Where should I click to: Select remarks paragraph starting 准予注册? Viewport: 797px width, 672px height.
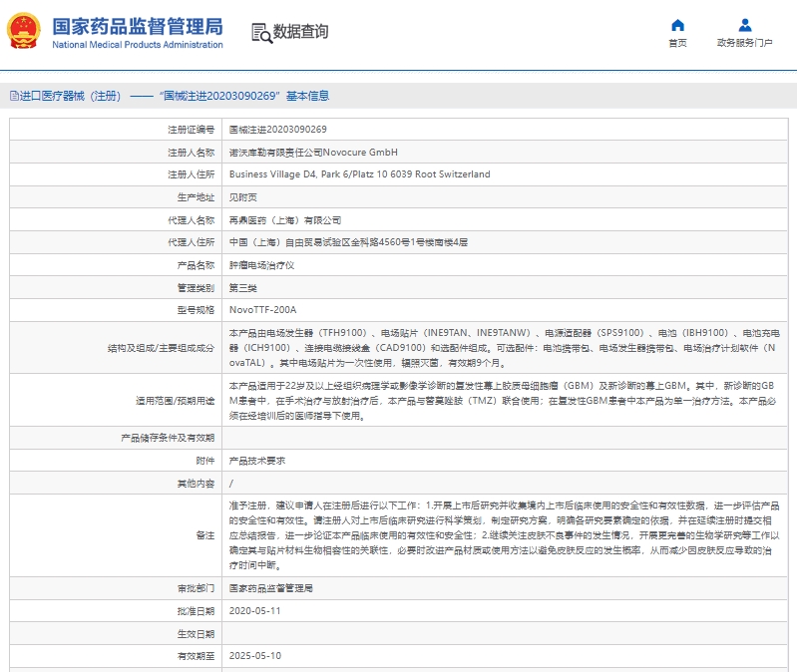click(x=504, y=535)
